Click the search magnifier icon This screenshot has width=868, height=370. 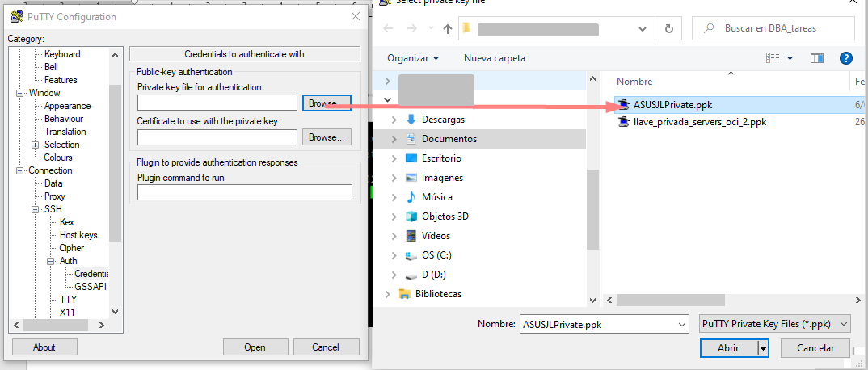[x=709, y=28]
